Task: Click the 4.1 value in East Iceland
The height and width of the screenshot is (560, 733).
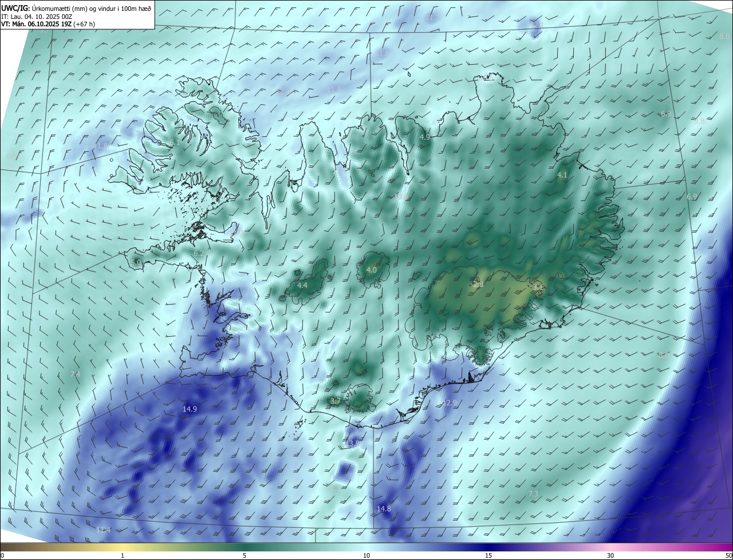Action: coord(562,175)
